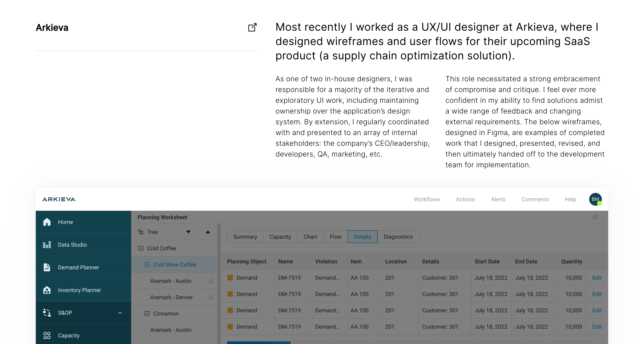Image resolution: width=644 pixels, height=344 pixels.
Task: Open Workflows in the top navigation
Action: (x=426, y=199)
